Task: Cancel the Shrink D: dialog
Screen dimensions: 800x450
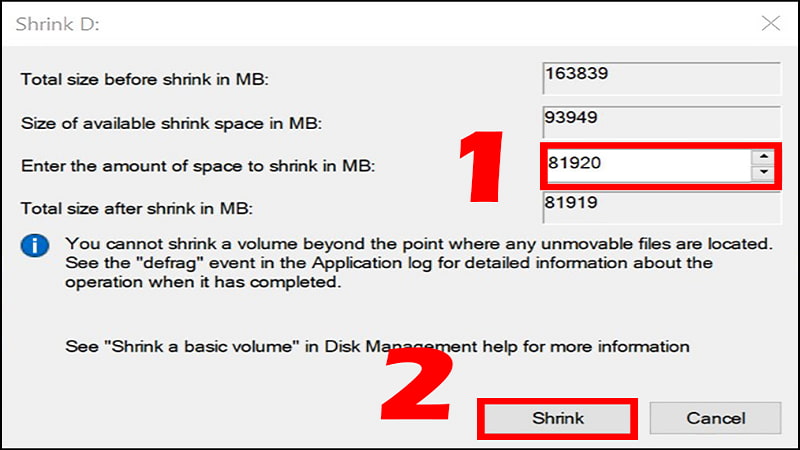Action: click(x=714, y=418)
